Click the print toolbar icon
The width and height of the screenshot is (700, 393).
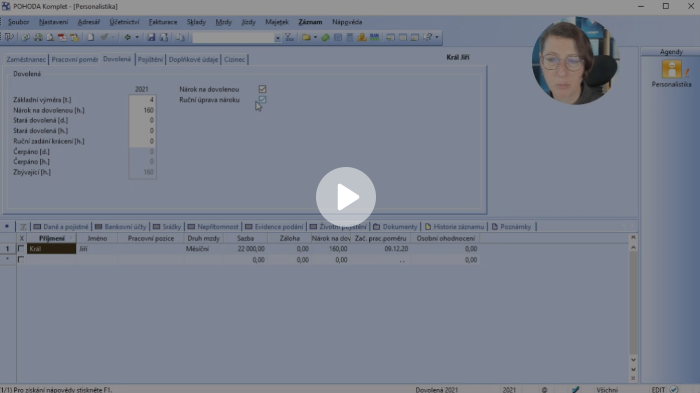pos(38,38)
